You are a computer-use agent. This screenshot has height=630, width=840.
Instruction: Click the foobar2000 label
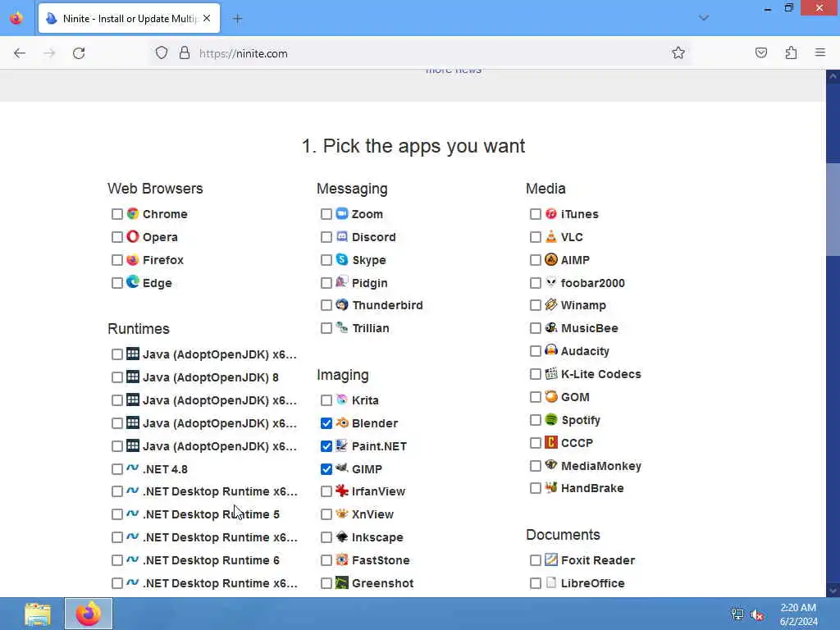pyautogui.click(x=592, y=283)
